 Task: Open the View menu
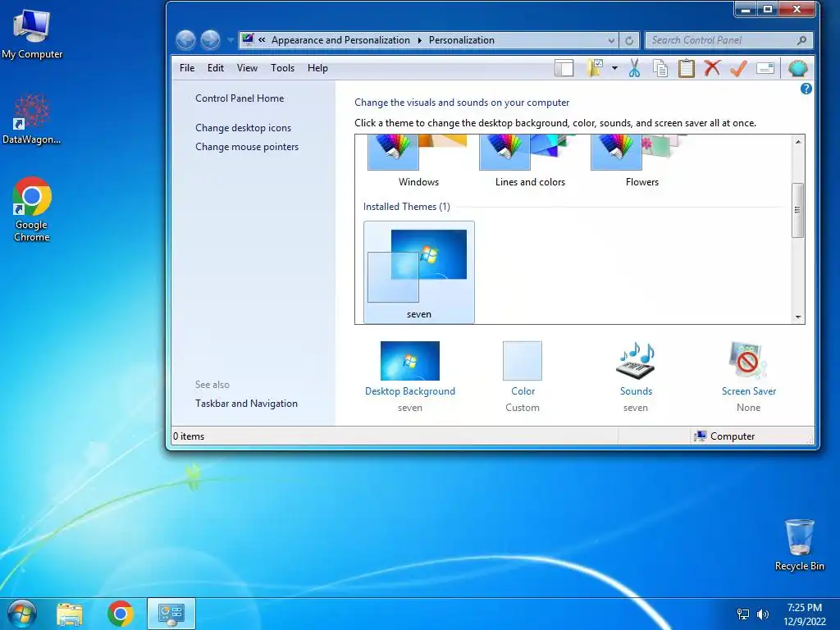247,68
